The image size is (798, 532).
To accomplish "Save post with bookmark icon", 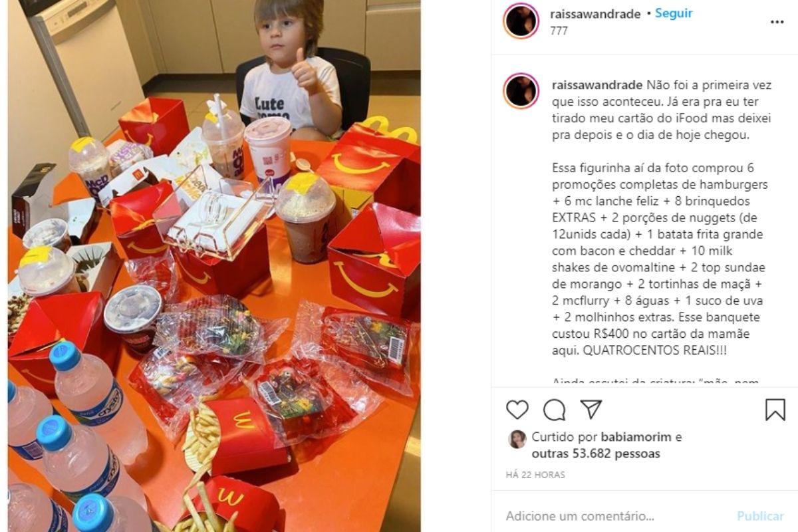I will coord(775,410).
